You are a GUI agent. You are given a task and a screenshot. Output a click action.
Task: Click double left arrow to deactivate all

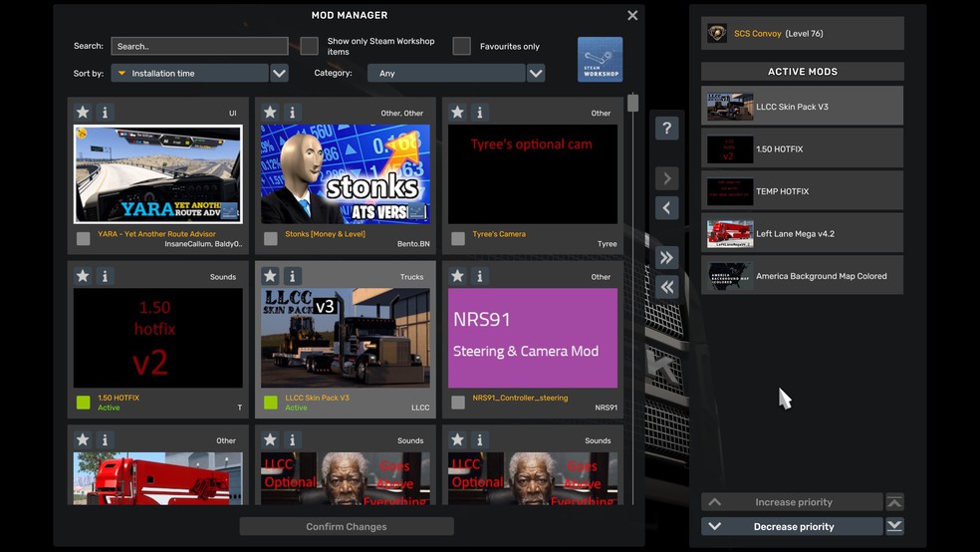pyautogui.click(x=667, y=287)
